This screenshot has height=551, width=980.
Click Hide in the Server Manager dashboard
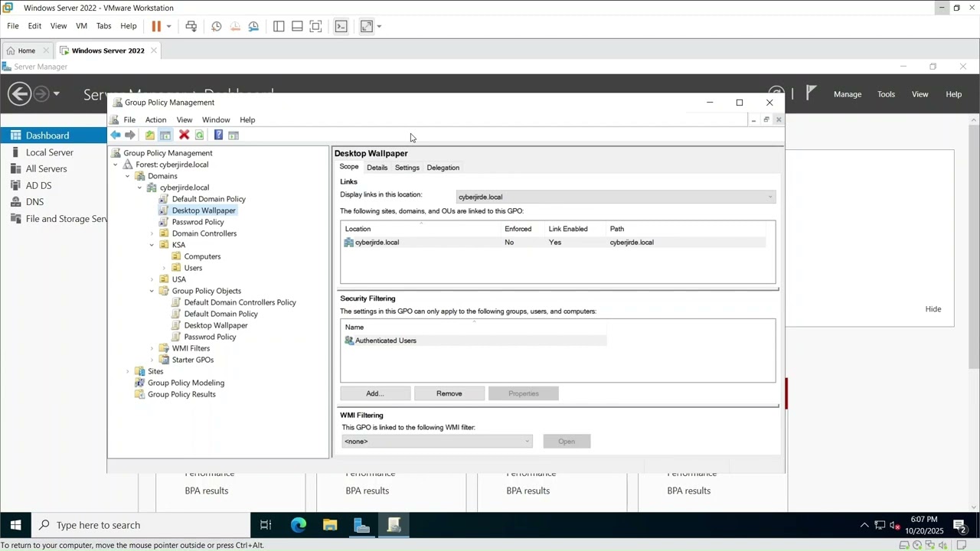coord(933,309)
